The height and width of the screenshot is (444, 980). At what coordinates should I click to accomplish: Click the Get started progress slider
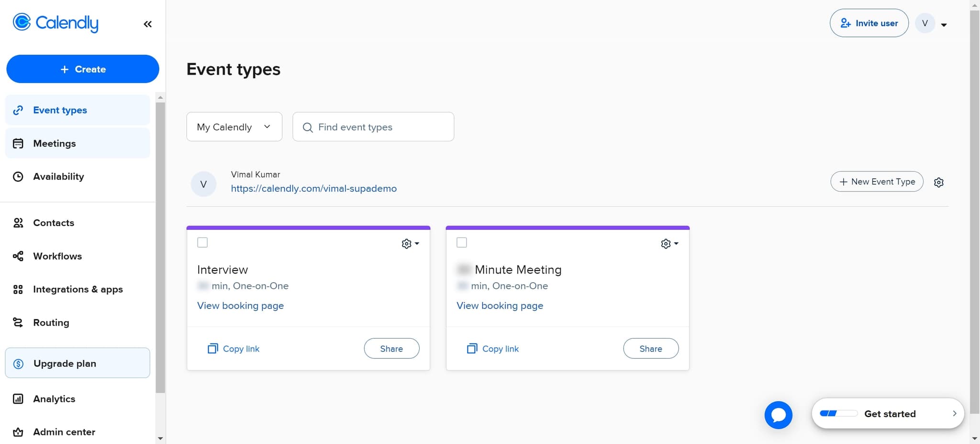(x=839, y=413)
